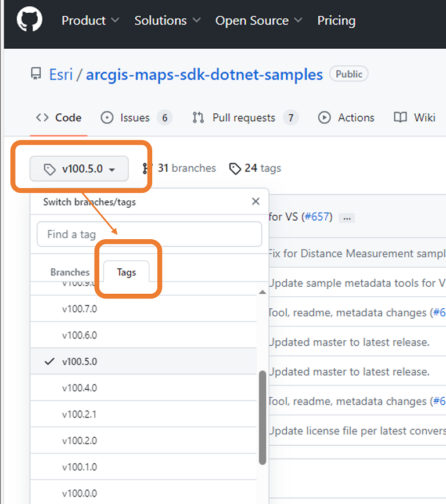Viewport: 446px width, 504px height.
Task: Open the Open Source menu
Action: [258, 20]
